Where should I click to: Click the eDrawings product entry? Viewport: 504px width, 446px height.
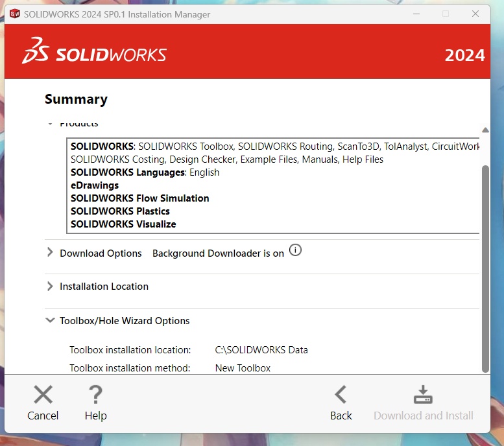(95, 185)
